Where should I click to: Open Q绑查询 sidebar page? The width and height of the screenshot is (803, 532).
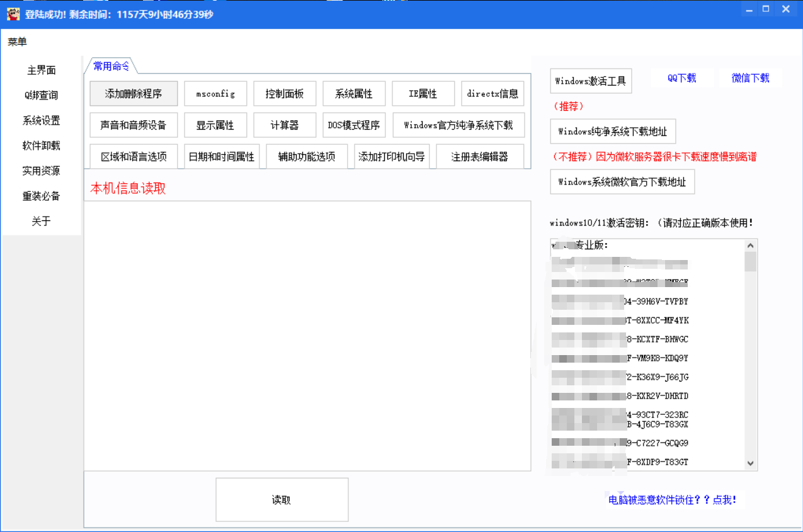(x=42, y=95)
